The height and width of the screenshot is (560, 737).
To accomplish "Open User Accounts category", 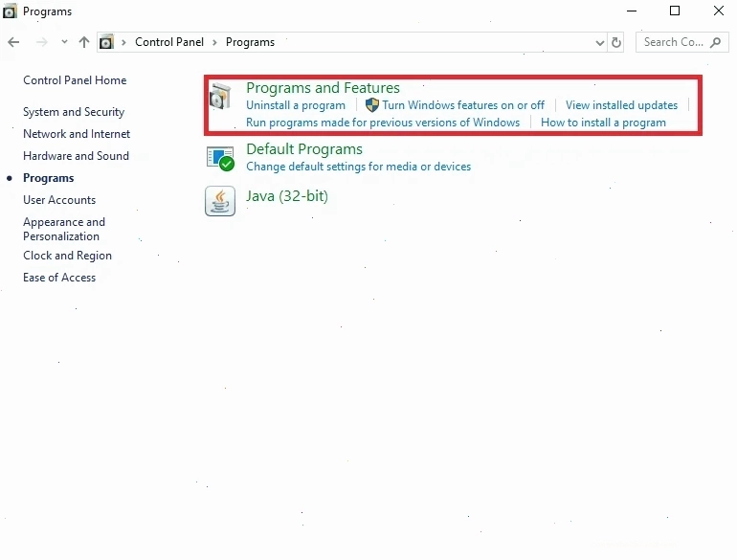I will coord(59,200).
